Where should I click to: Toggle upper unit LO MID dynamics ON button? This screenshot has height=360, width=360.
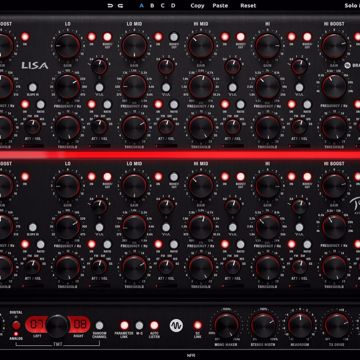point(158,105)
